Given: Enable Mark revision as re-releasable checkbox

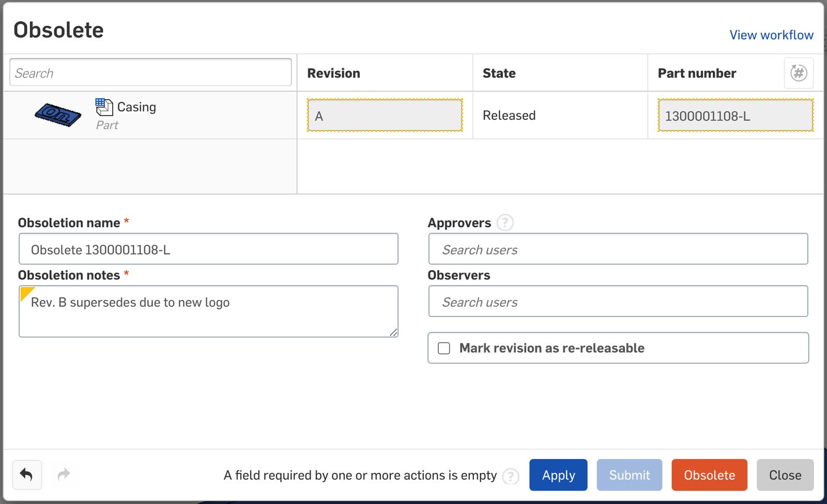Looking at the screenshot, I should (444, 349).
